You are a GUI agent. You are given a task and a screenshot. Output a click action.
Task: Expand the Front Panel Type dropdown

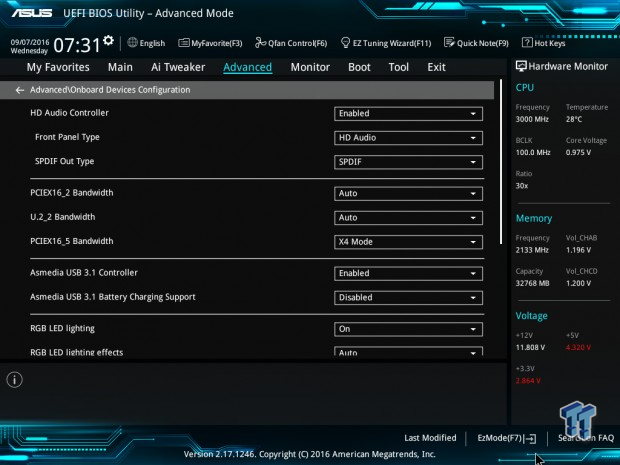(408, 138)
